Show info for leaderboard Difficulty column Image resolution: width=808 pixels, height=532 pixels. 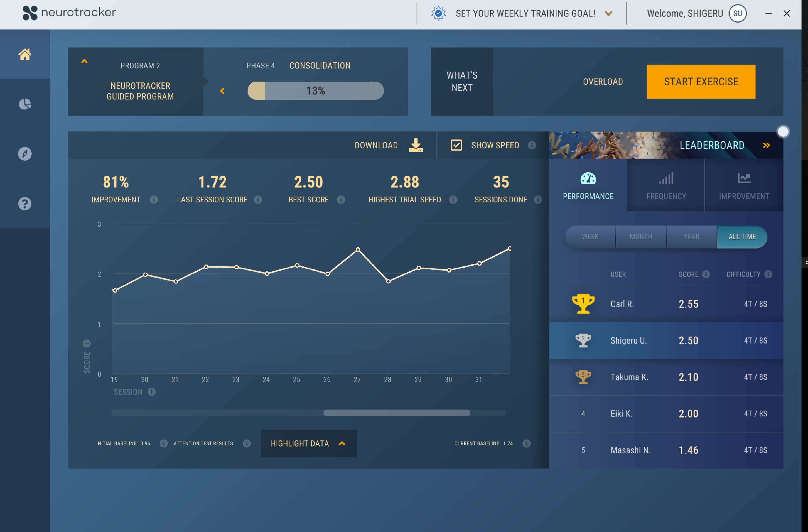pyautogui.click(x=768, y=274)
